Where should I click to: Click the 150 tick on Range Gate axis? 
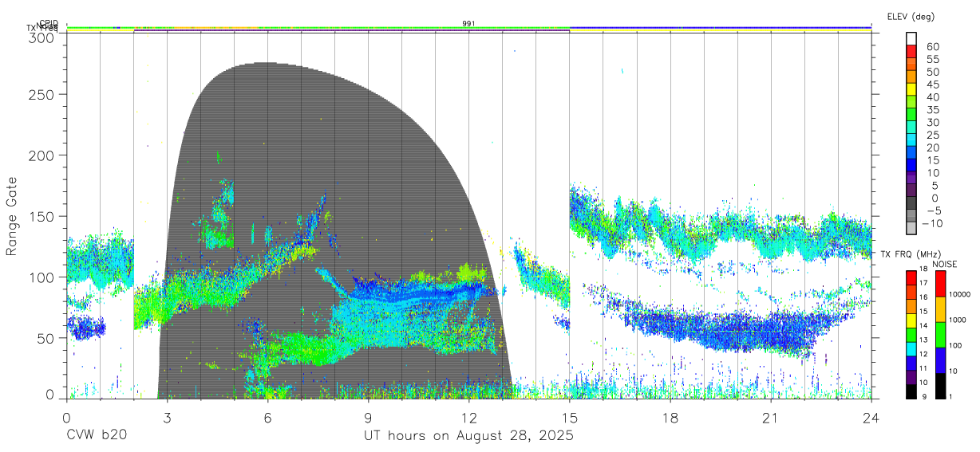41,216
